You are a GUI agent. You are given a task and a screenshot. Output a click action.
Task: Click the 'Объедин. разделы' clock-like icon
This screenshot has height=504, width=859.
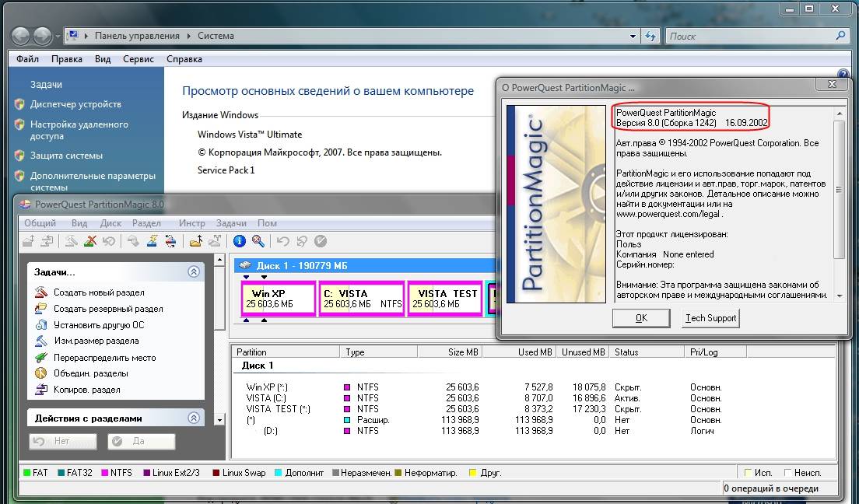(x=41, y=373)
